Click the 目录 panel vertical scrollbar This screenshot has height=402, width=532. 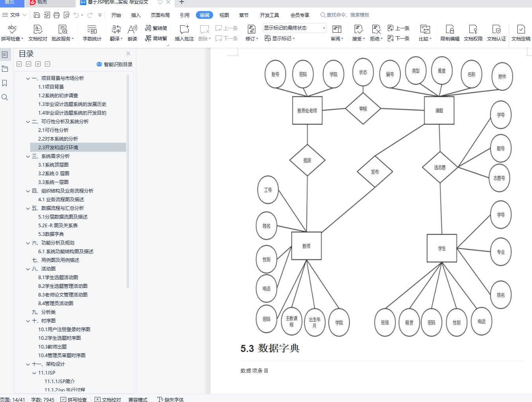[x=128, y=181]
